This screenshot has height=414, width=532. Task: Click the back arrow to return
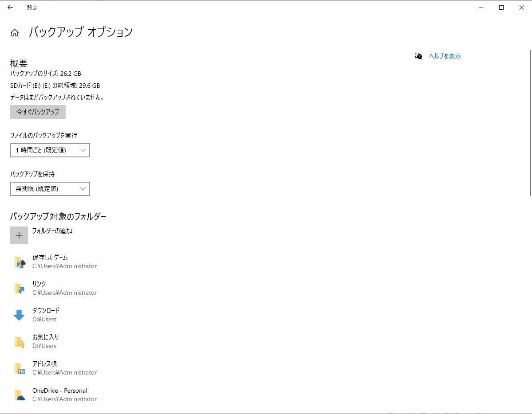coord(10,8)
